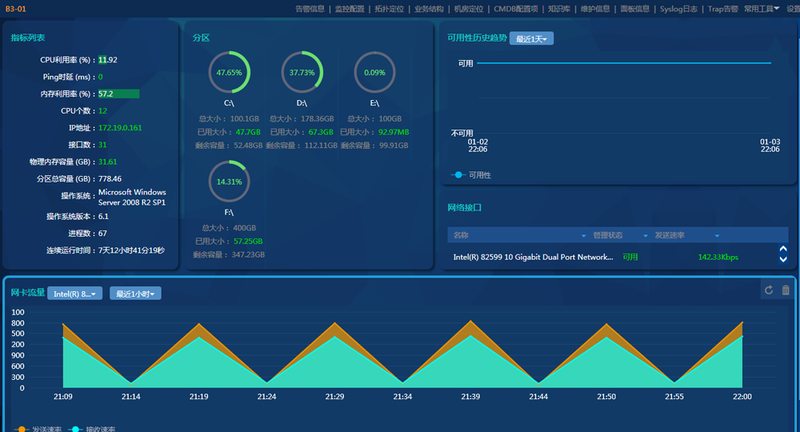Click the D:\ partition 37.73% gauge
This screenshot has width=800, height=432.
[x=301, y=73]
